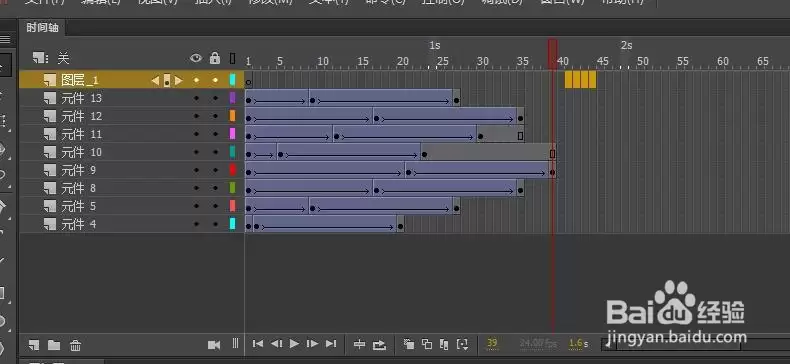Viewport: 790px width, 364px height.
Task: Open the Modify Markers dropdown
Action: pos(463,344)
